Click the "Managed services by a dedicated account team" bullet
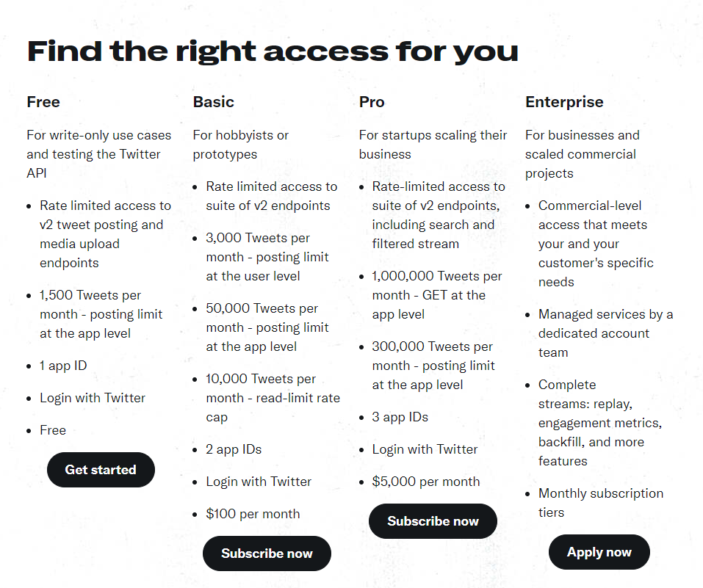 click(605, 333)
